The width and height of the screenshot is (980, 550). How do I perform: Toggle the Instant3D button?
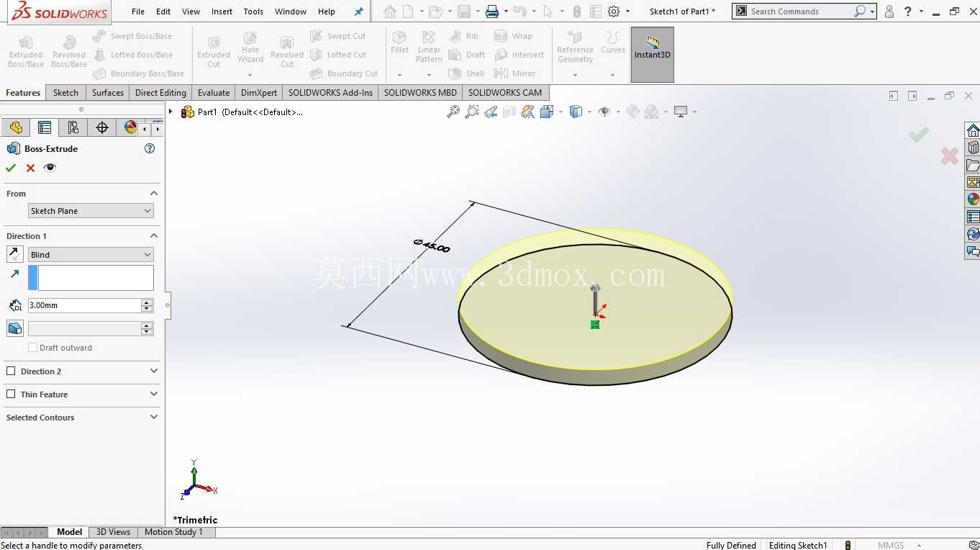(653, 55)
